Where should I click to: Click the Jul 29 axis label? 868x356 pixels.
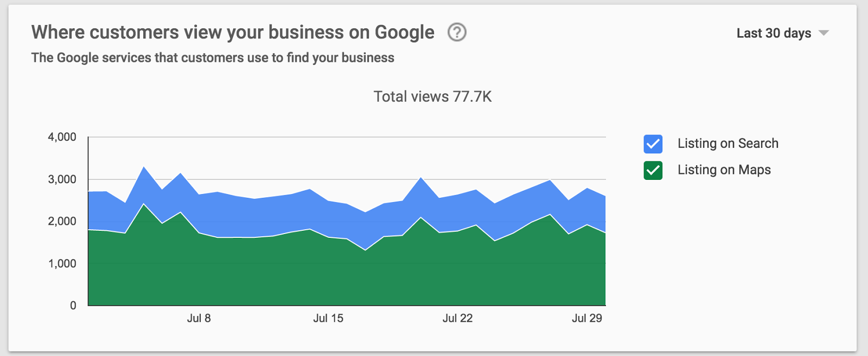(x=588, y=319)
